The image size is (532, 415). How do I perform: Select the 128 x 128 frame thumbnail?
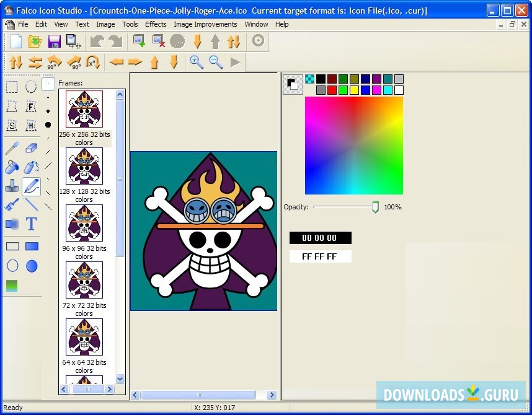pyautogui.click(x=84, y=166)
